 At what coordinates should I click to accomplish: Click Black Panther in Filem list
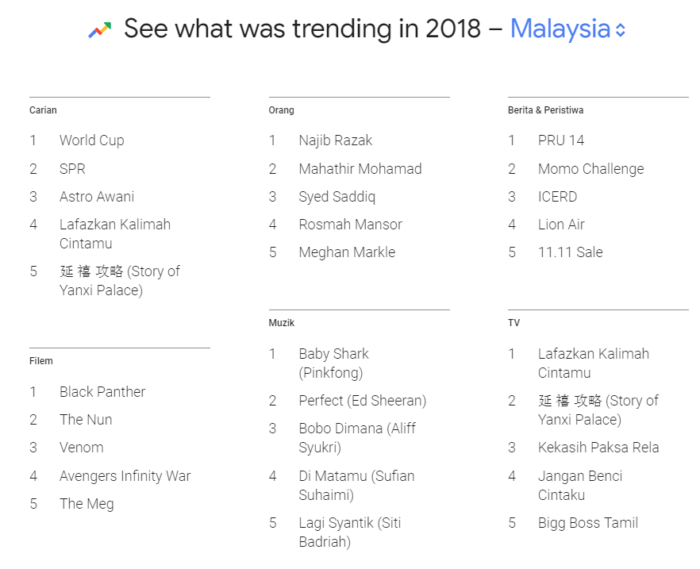[102, 392]
